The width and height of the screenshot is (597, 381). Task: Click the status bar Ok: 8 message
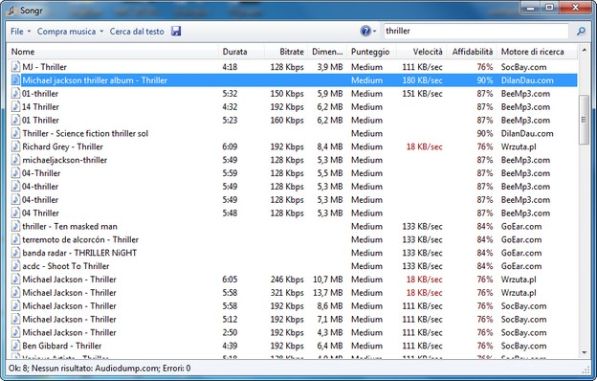click(x=99, y=368)
